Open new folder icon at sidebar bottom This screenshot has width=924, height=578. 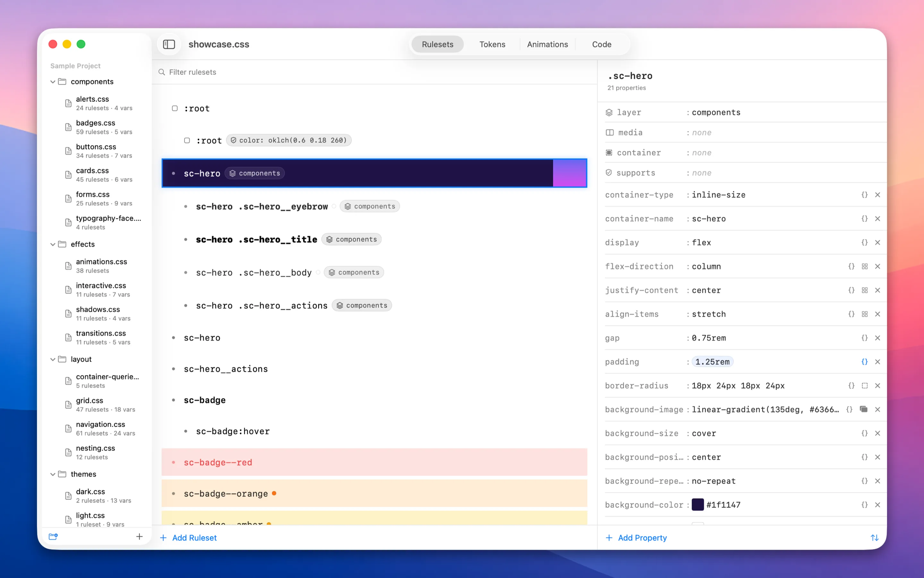point(53,537)
